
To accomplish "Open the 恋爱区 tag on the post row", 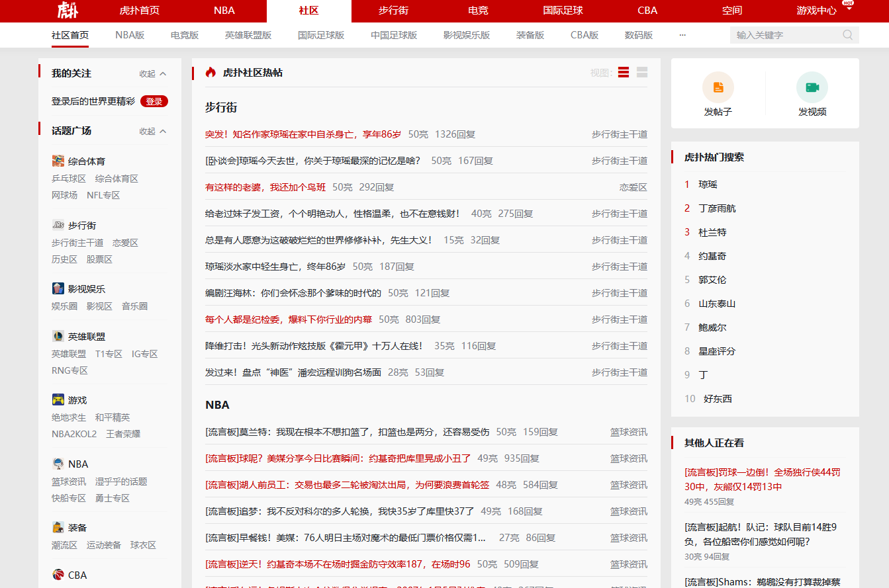I will click(x=633, y=187).
